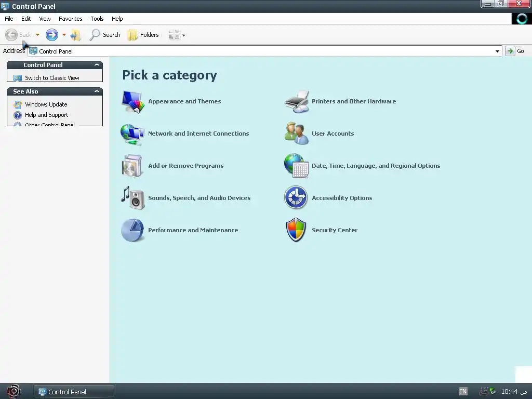
Task: Click the Control Panel icon in address bar
Action: point(33,51)
